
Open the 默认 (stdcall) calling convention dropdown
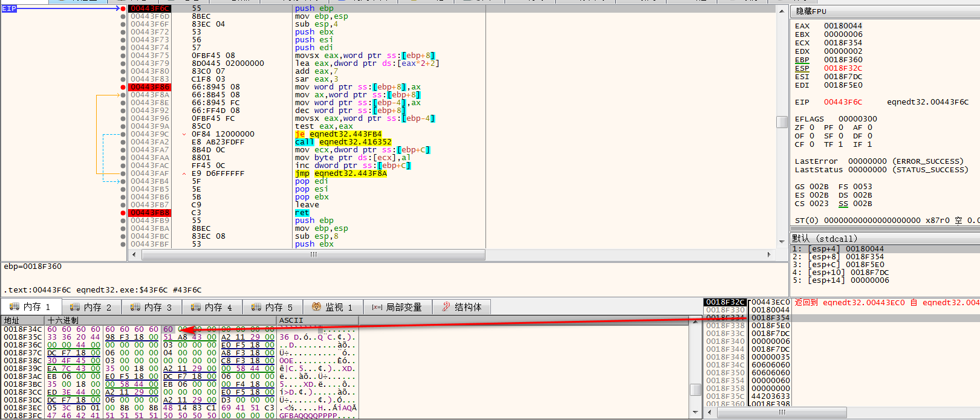[x=885, y=239]
